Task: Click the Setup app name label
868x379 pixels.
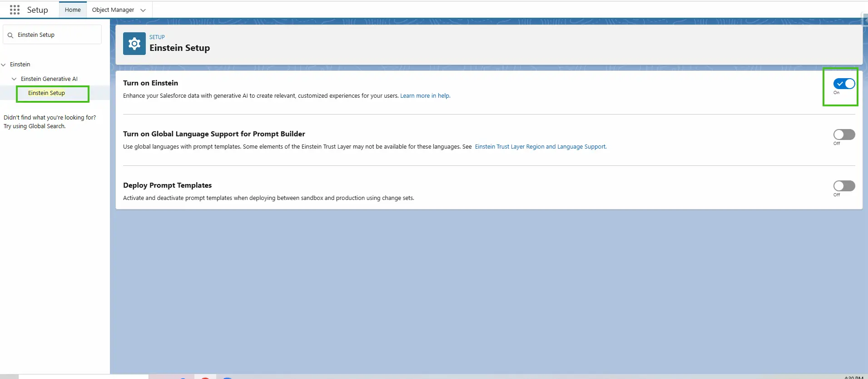Action: 37,10
